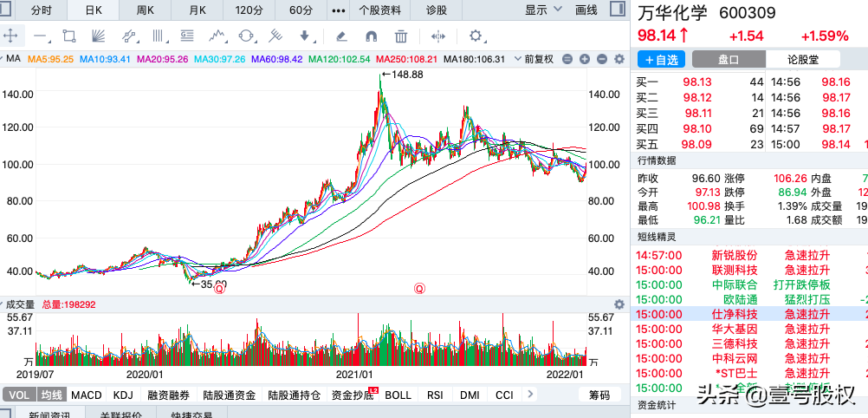Select the 资金抄底 indicator tab
Screen dimensions: 868x418
coord(354,395)
